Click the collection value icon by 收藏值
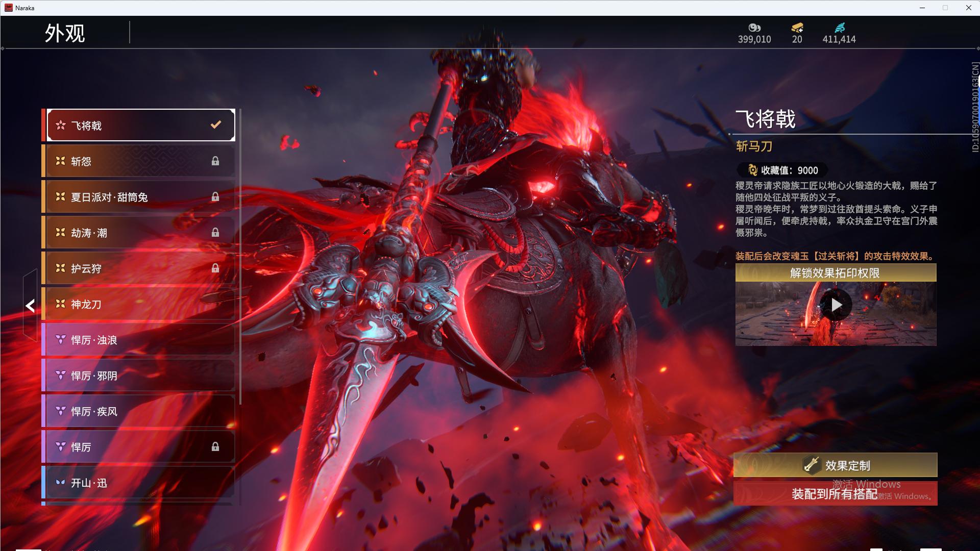The height and width of the screenshot is (551, 980). coord(752,170)
